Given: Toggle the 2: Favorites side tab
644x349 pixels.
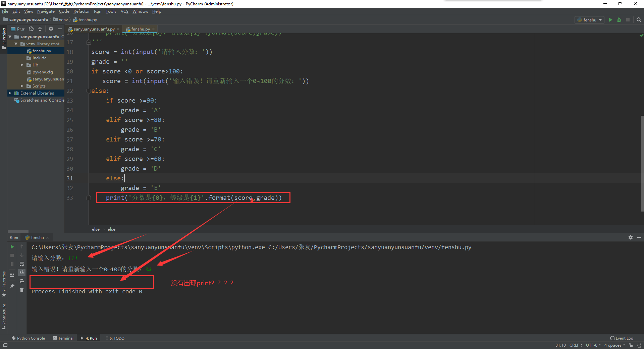Looking at the screenshot, I should point(4,284).
